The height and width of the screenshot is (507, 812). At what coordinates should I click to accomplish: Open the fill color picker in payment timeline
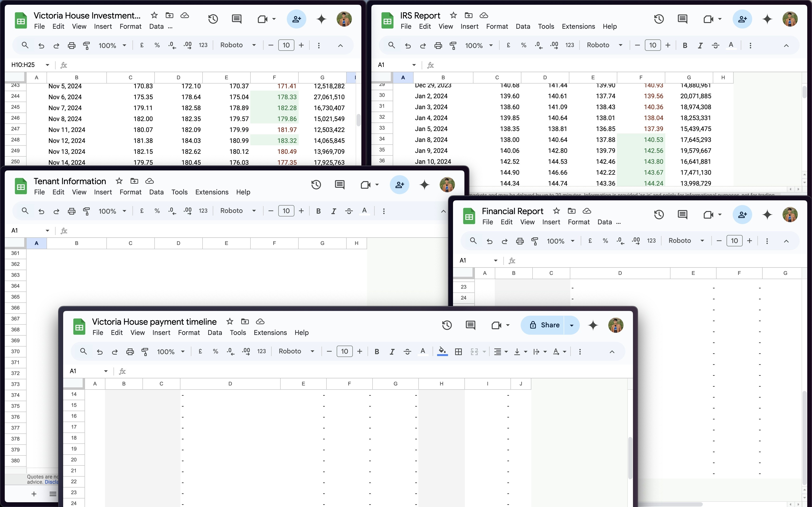(442, 352)
